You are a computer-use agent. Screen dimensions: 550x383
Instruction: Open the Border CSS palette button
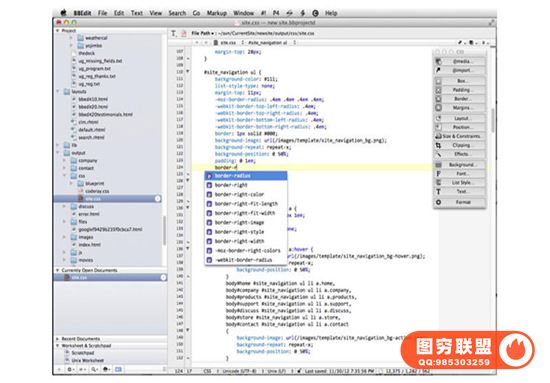(x=460, y=99)
